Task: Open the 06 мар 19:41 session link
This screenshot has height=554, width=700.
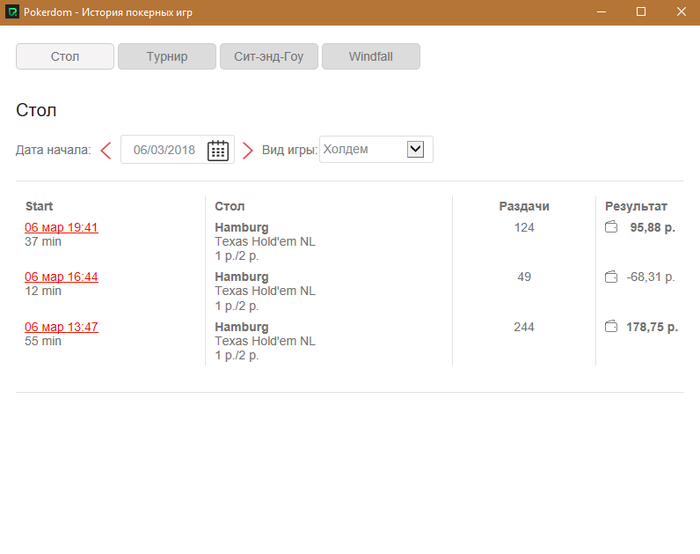Action: click(x=61, y=227)
